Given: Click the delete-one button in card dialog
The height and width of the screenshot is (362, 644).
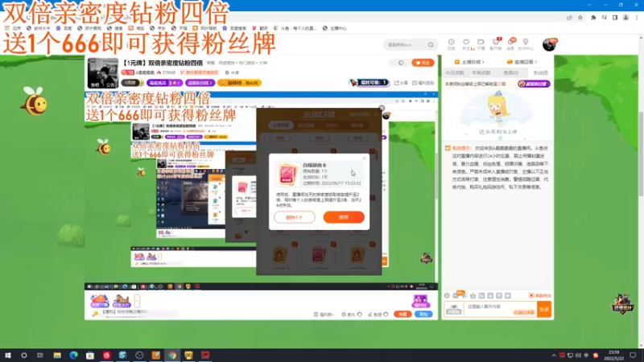Looking at the screenshot, I should coord(295,217).
